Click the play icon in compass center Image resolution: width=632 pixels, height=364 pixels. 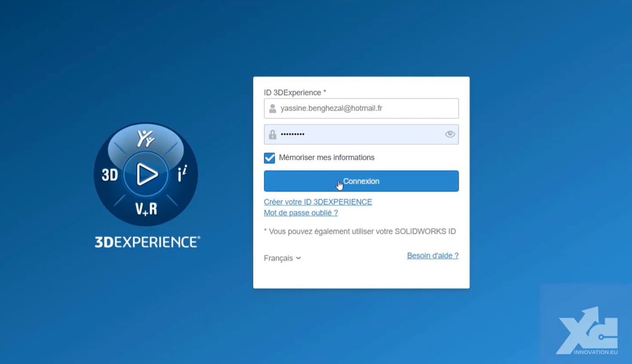tap(146, 175)
